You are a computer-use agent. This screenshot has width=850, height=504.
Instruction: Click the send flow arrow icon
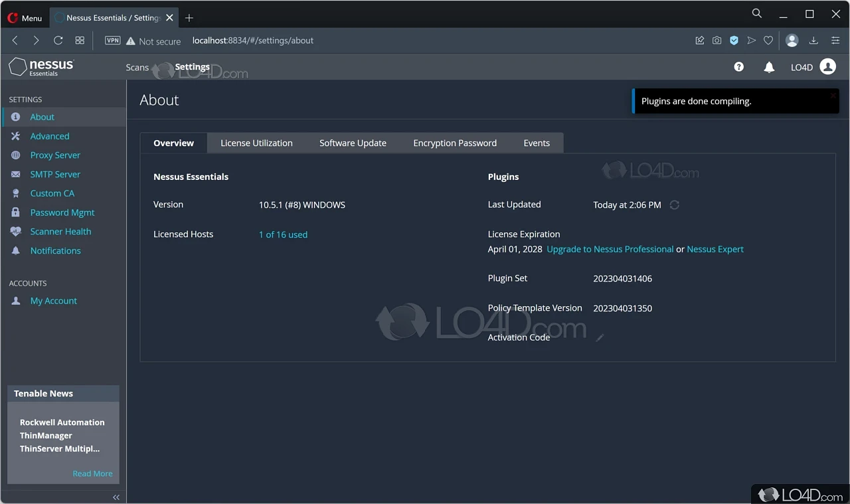coord(751,41)
